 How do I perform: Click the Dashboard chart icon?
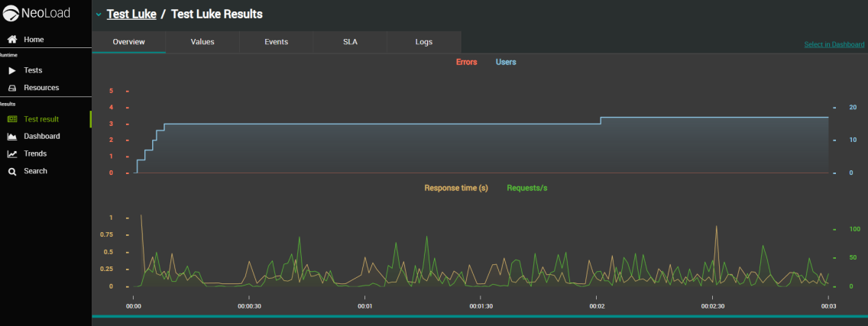tap(12, 137)
